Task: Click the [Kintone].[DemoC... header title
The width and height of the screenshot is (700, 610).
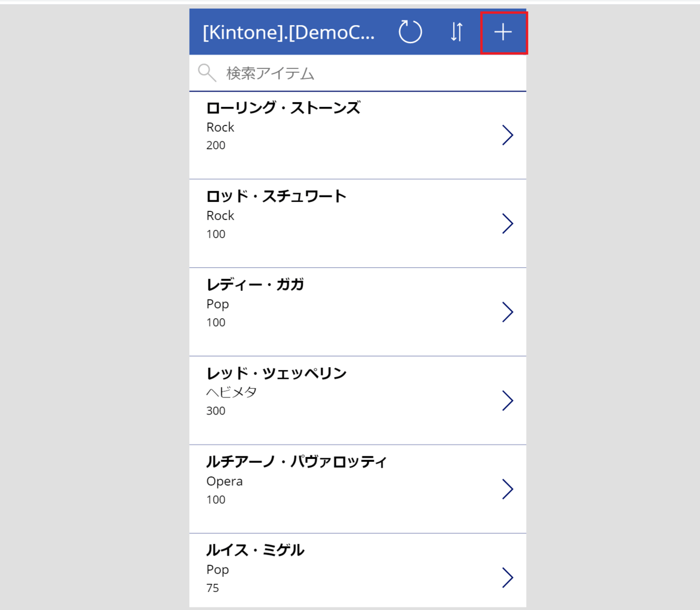Action: tap(289, 32)
